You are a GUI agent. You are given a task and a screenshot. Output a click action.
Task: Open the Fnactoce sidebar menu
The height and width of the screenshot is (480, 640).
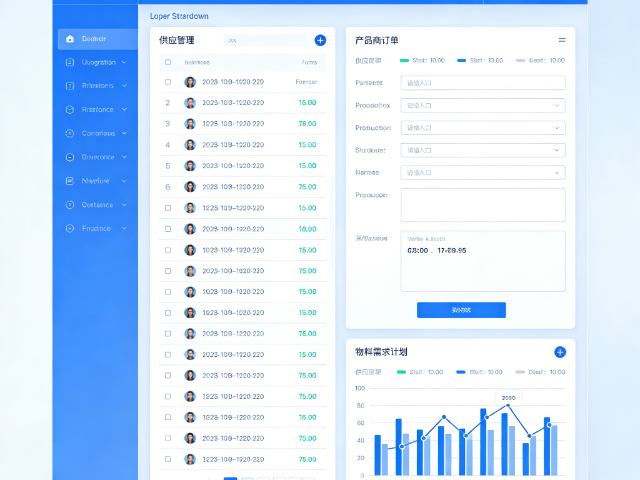click(x=98, y=228)
